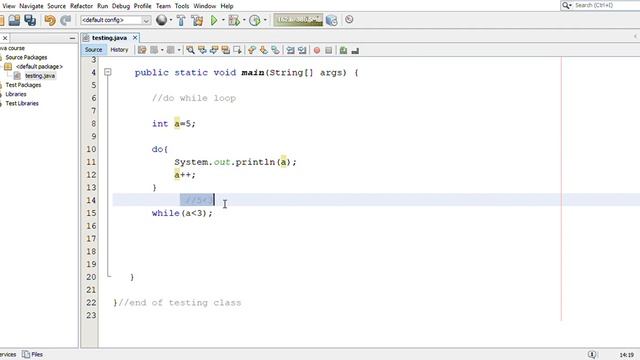640x360 pixels.
Task: Select testing.java in project tree
Action: [x=40, y=76]
